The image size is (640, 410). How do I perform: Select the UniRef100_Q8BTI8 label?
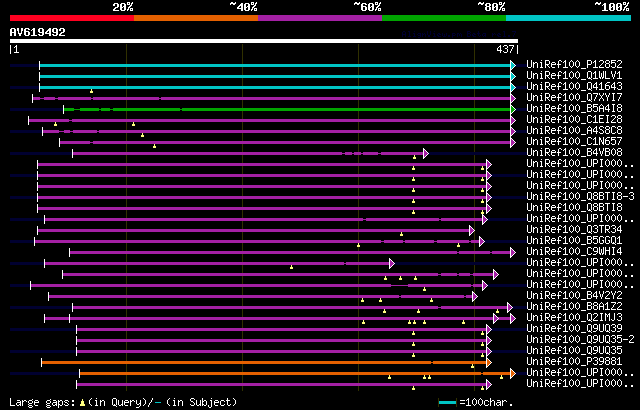574,208
